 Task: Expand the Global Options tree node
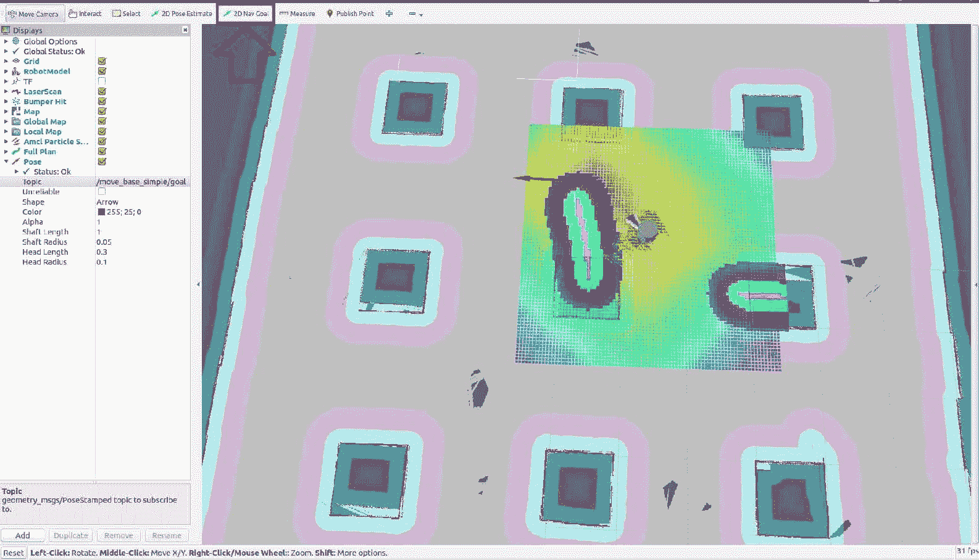[x=6, y=41]
